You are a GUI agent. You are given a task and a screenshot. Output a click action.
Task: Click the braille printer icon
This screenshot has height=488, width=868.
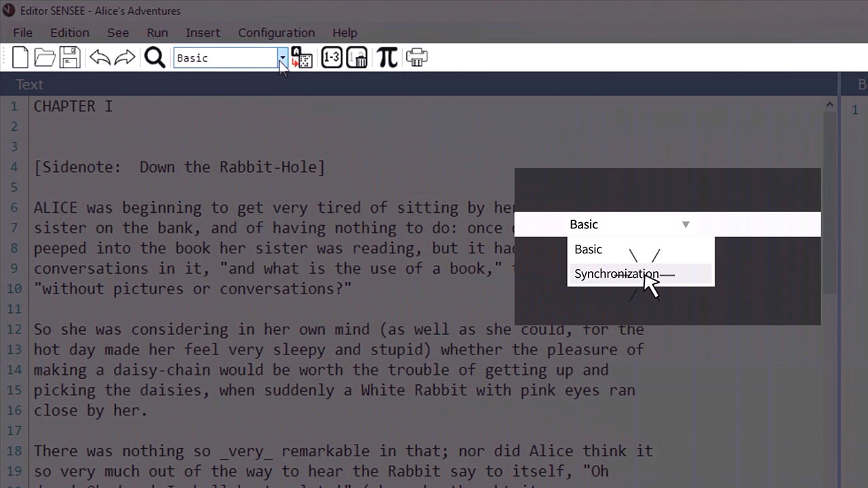pyautogui.click(x=416, y=58)
